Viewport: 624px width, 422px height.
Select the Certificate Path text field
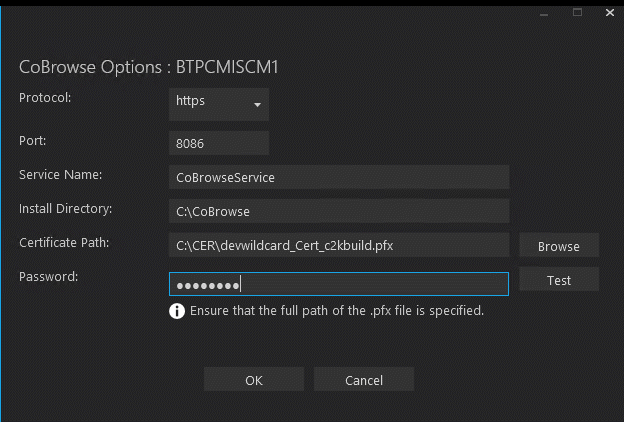pos(339,245)
